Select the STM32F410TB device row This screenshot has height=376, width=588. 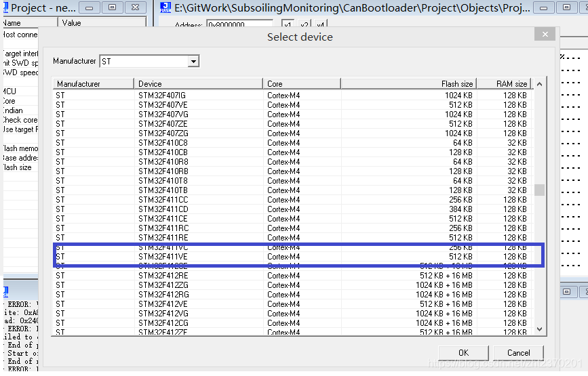coord(292,190)
